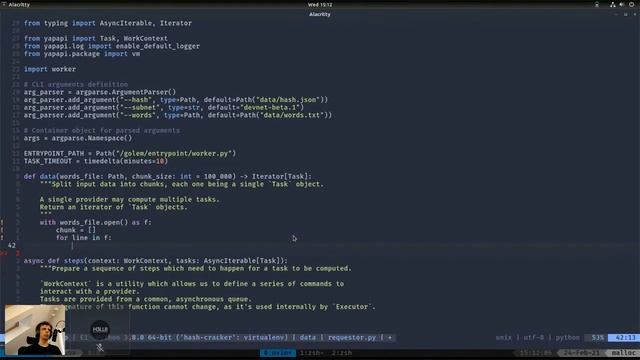The image size is (640, 360).
Task: Select the tmux window tab '0:nvim'
Action: point(278,353)
